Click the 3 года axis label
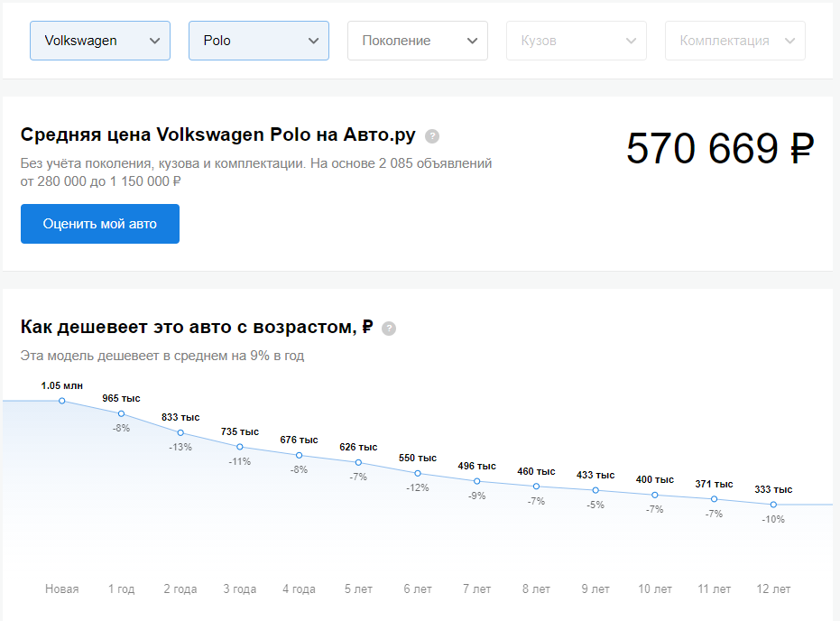 [x=240, y=589]
